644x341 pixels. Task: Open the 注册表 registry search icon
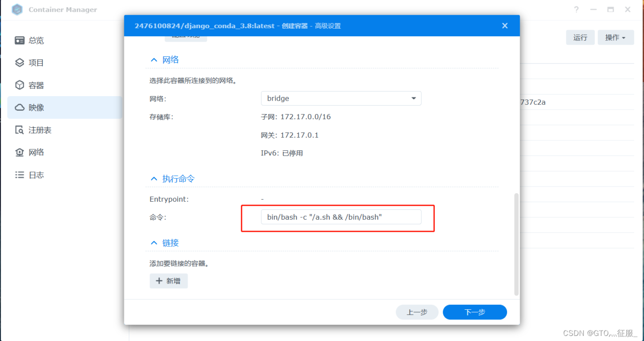(x=20, y=130)
